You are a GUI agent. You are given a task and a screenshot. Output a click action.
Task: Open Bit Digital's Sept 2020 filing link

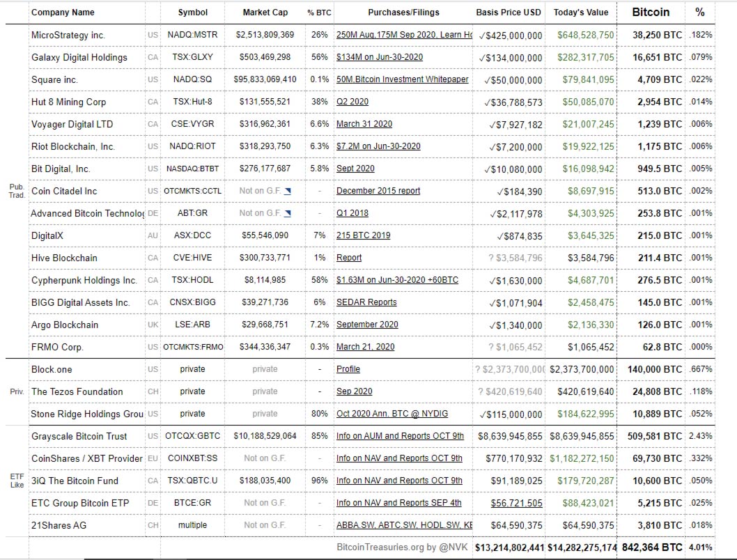pos(355,169)
